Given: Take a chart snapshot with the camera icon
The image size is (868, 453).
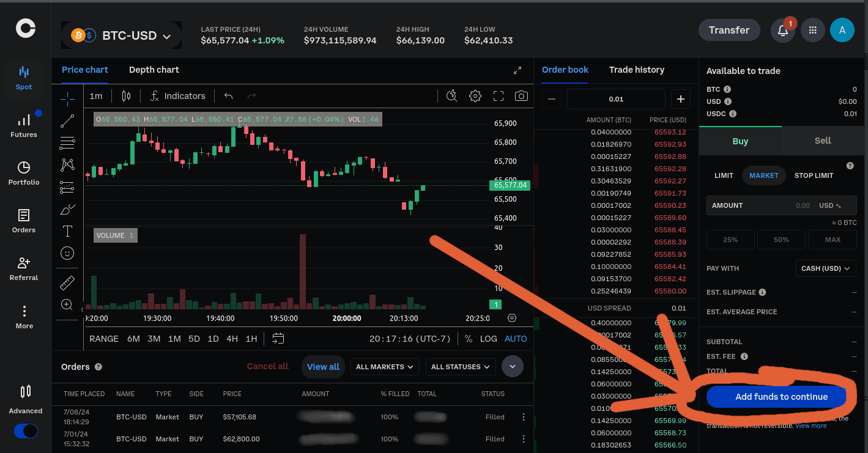Looking at the screenshot, I should click(x=521, y=96).
